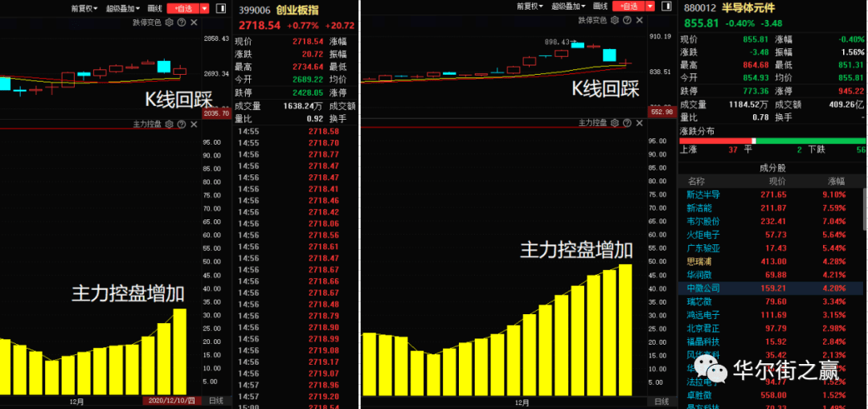Select 画线 tool above 创业板指 chart

coord(156,8)
